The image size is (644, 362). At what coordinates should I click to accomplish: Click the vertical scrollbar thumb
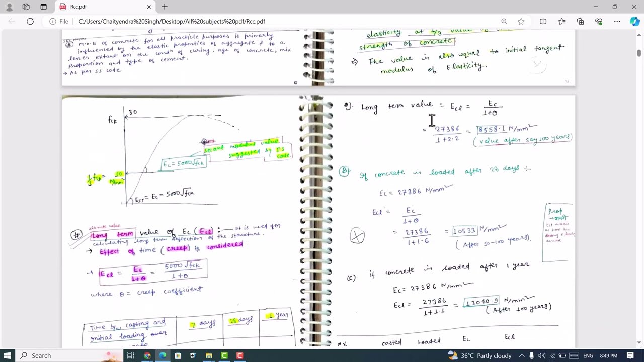[x=639, y=53]
